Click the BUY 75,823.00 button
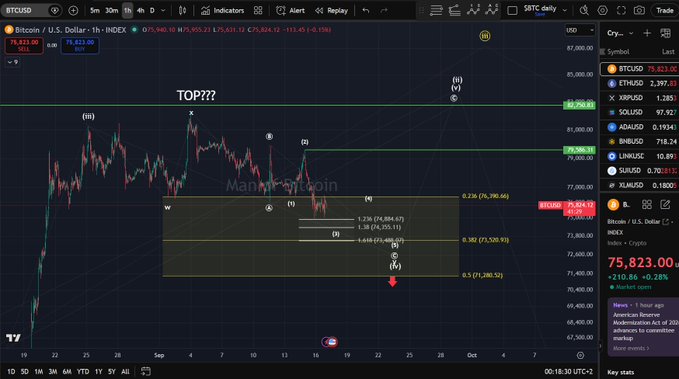The width and height of the screenshot is (679, 379). 80,45
